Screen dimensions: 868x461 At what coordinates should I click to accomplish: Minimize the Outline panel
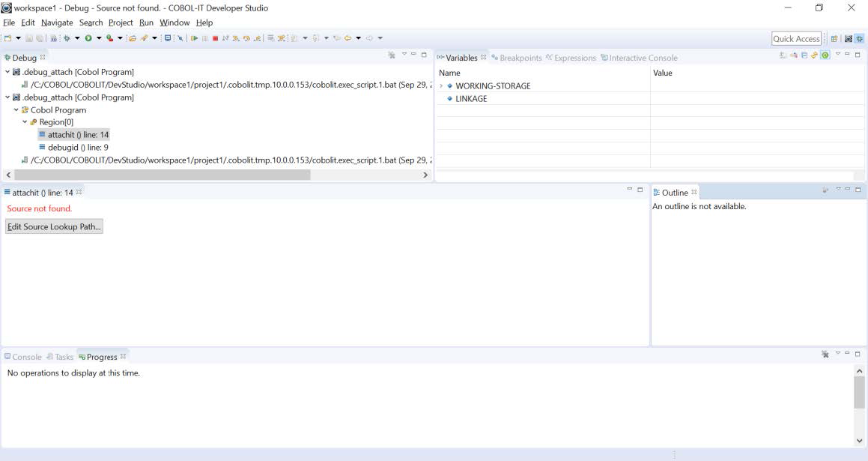pos(848,190)
